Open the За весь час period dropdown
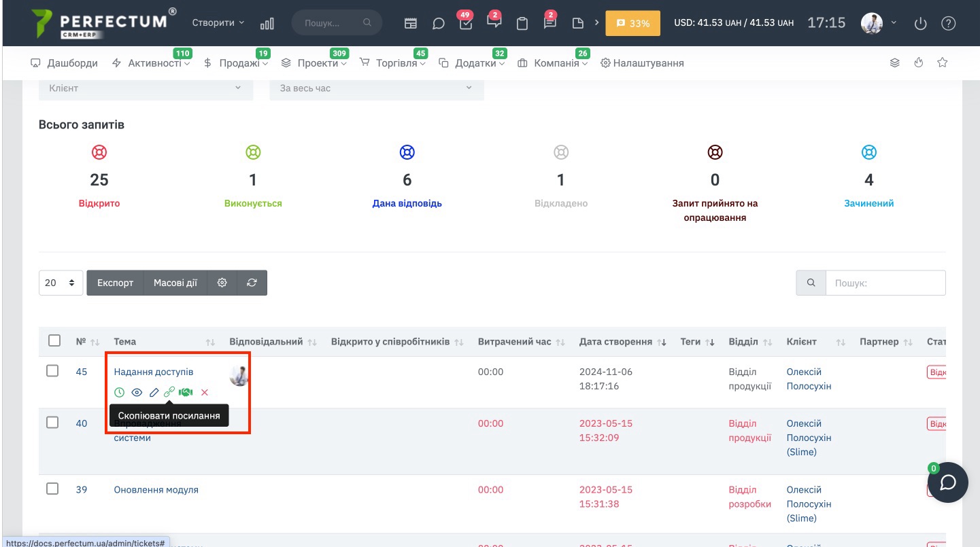 pyautogui.click(x=377, y=88)
